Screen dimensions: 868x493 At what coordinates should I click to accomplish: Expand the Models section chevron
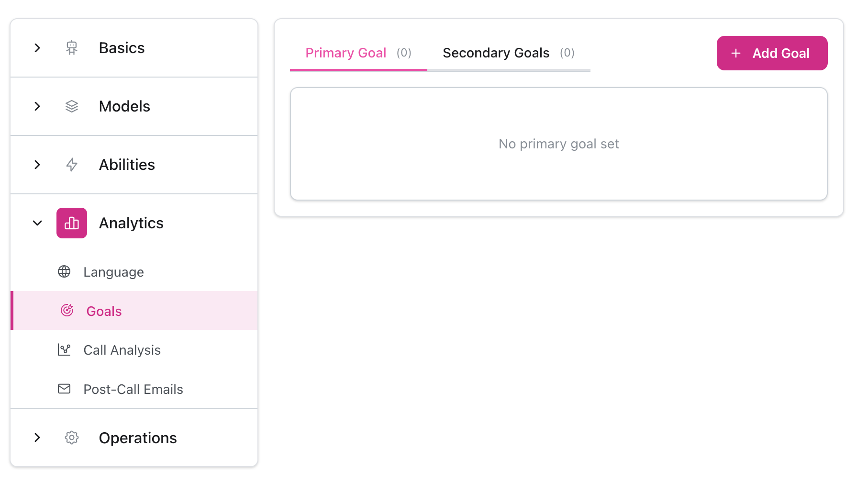click(x=37, y=106)
